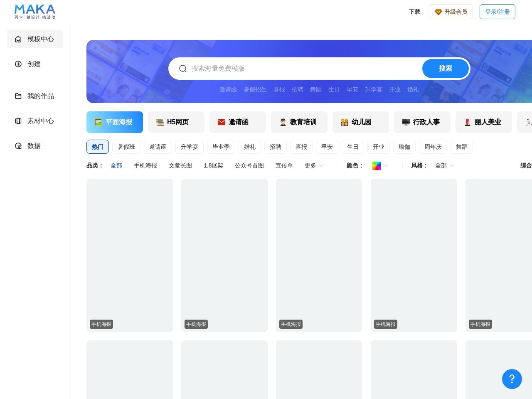Select the 热门 filter tag
532x399 pixels.
98,147
